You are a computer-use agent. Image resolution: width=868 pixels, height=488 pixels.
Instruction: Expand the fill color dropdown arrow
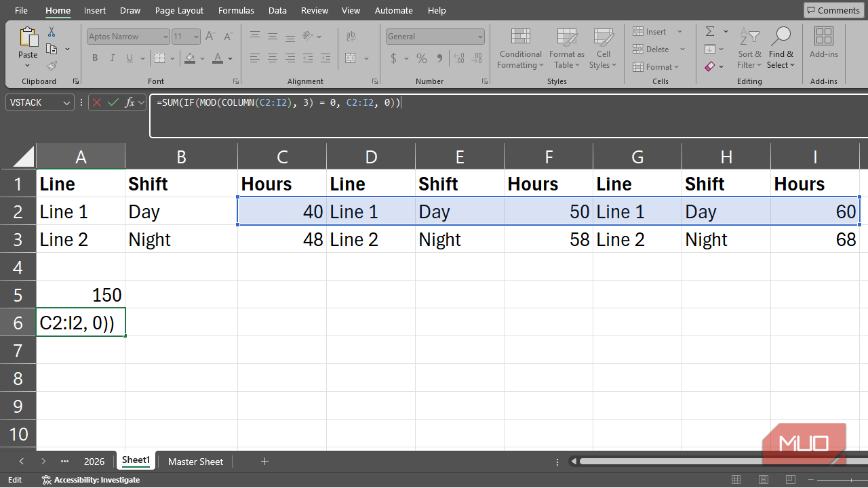point(202,58)
